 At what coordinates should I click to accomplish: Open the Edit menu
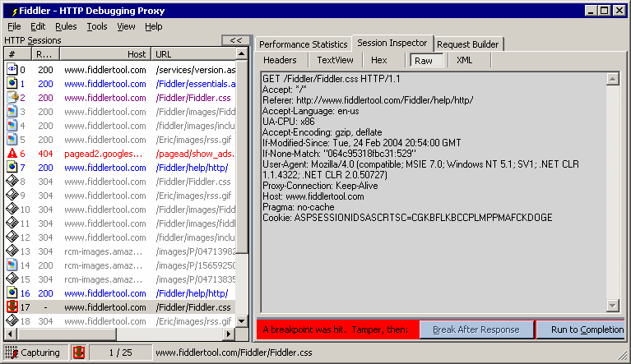pos(38,26)
